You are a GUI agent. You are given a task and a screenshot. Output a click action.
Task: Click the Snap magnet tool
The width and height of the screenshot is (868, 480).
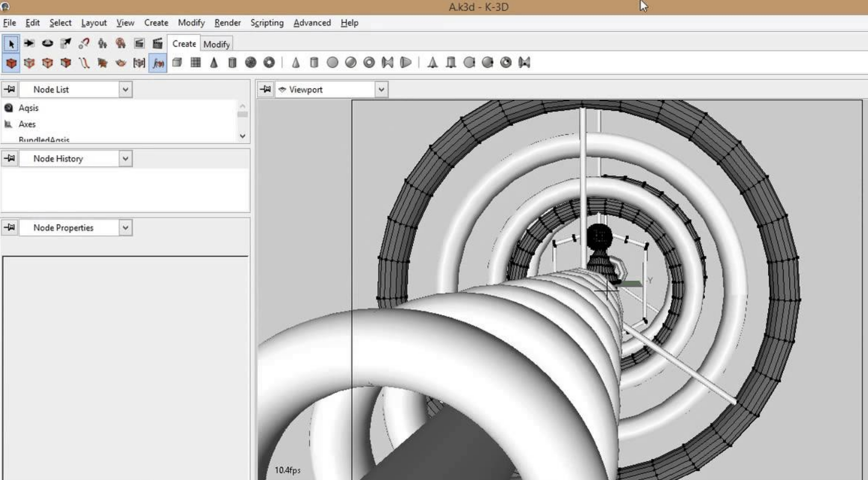84,43
